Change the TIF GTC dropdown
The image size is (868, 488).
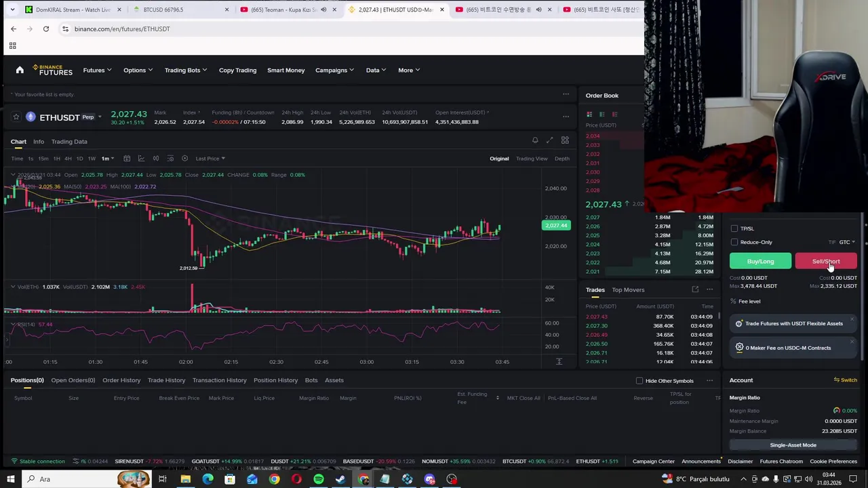point(847,242)
